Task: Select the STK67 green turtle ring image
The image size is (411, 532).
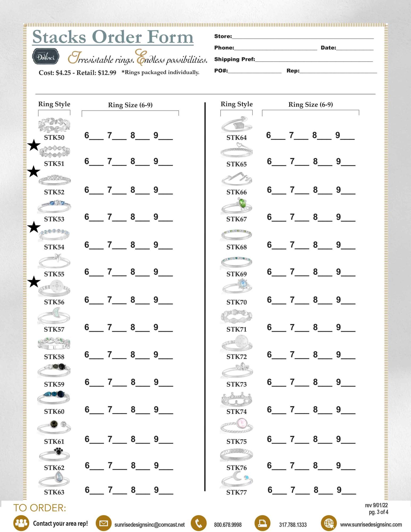Action: 237,206
